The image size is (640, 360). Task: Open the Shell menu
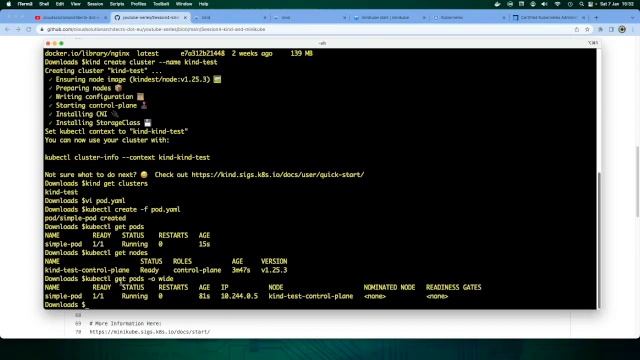44,4
